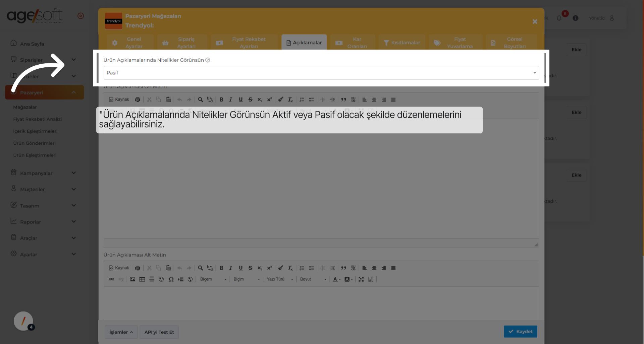Toggle underline in Alt Metin editor

click(x=240, y=268)
